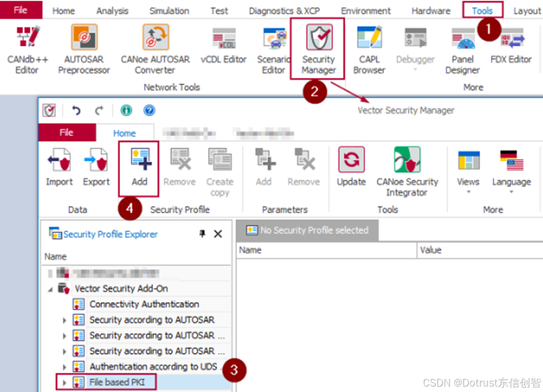Image resolution: width=543 pixels, height=392 pixels.
Task: Add a parameter in Parameters group
Action: (264, 168)
